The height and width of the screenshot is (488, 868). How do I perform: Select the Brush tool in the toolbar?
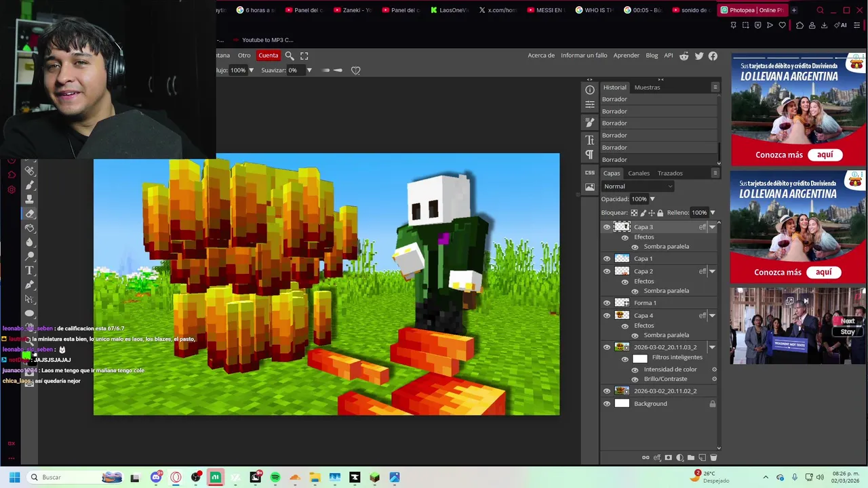pyautogui.click(x=30, y=185)
